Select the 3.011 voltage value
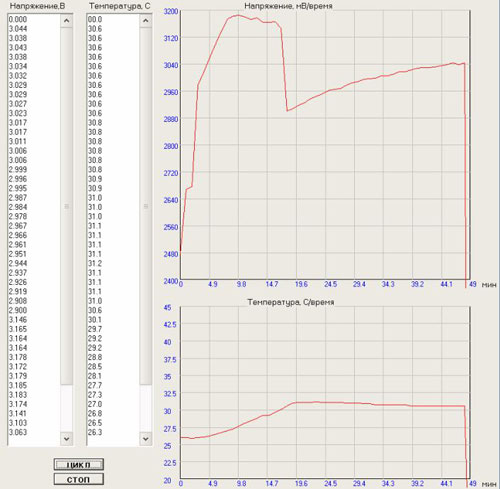The image size is (500, 489). click(x=18, y=141)
